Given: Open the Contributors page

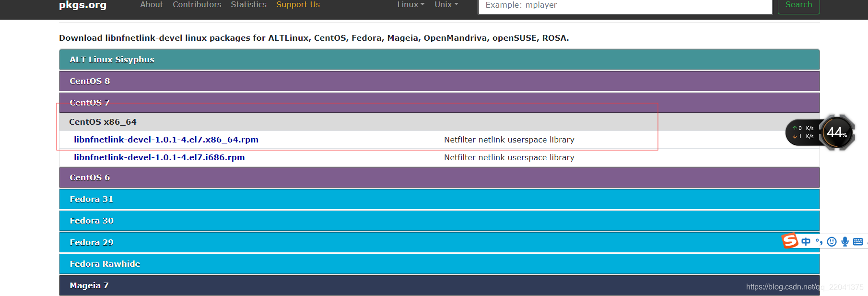Looking at the screenshot, I should coord(197,5).
